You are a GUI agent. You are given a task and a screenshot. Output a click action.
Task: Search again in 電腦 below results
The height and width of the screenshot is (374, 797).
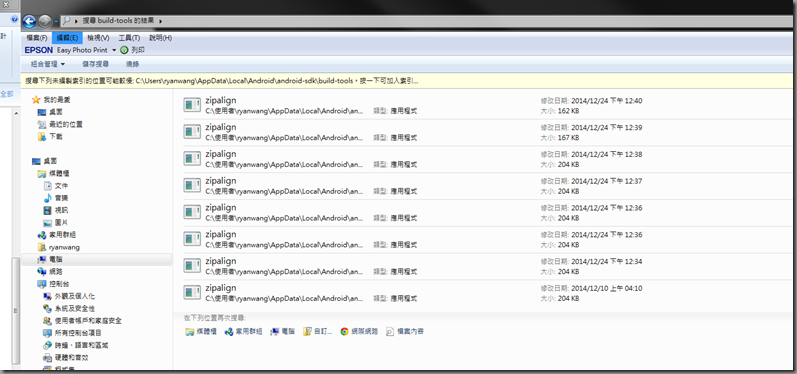point(283,331)
